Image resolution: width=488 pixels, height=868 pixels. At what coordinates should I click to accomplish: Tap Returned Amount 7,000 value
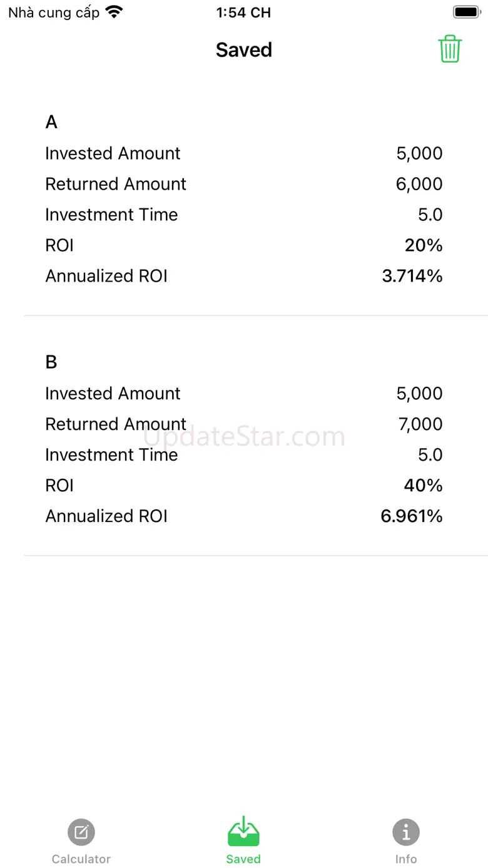click(420, 424)
